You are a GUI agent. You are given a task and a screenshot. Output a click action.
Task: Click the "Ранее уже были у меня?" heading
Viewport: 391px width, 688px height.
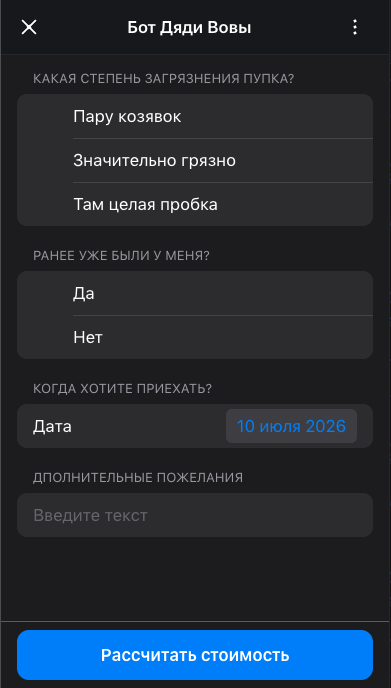(x=121, y=256)
